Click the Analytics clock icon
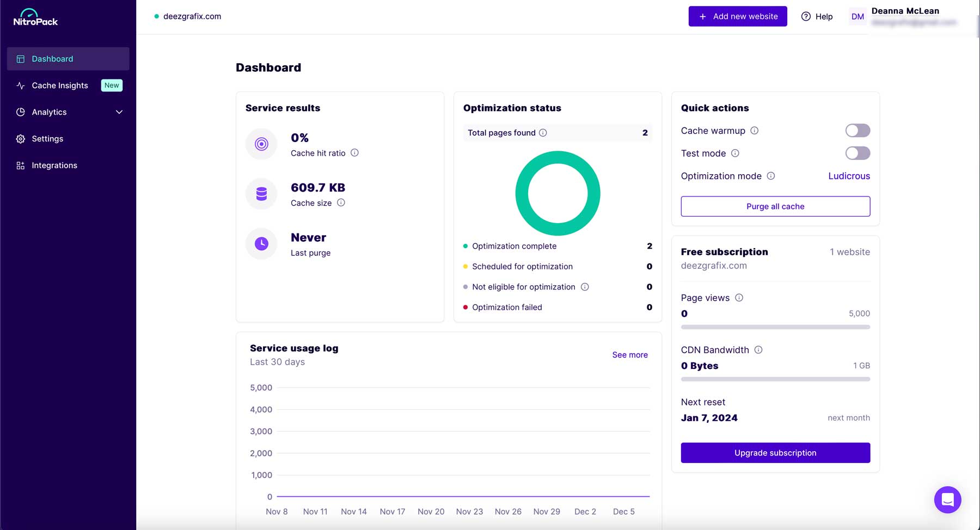 (x=20, y=112)
